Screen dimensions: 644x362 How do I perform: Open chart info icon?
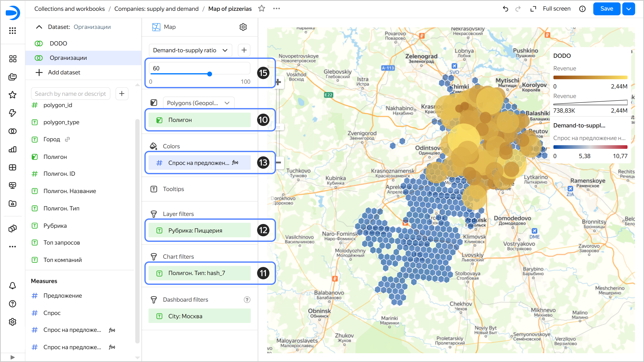(582, 9)
